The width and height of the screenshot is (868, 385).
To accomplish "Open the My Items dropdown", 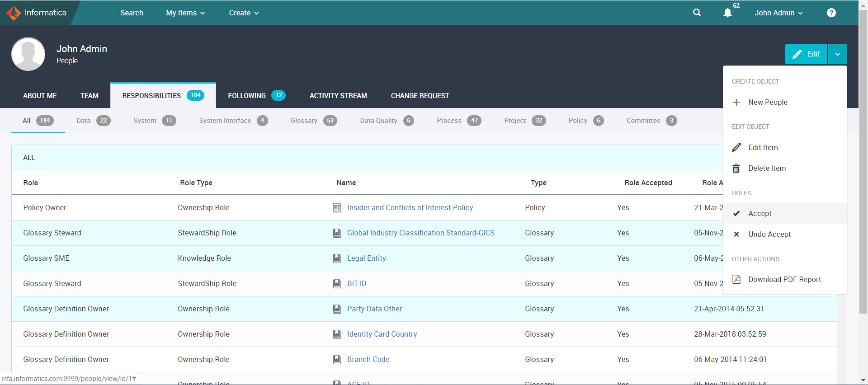I will [x=185, y=13].
